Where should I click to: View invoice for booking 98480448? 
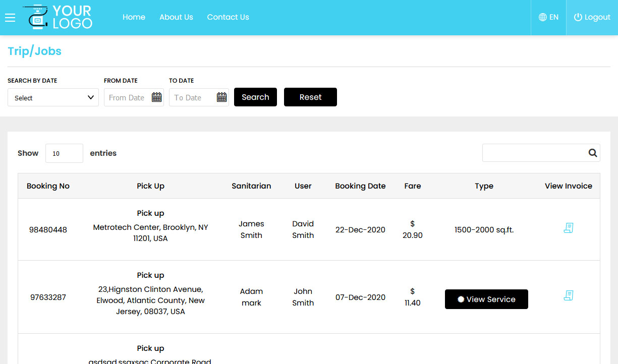click(x=569, y=228)
